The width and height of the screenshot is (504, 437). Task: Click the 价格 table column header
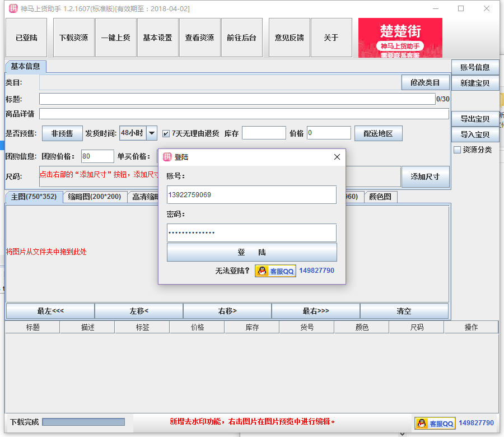tap(197, 327)
